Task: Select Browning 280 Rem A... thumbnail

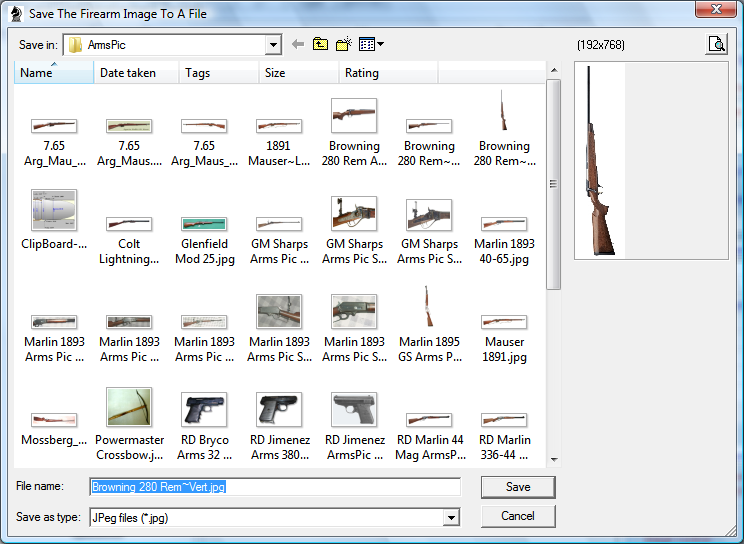Action: click(354, 133)
